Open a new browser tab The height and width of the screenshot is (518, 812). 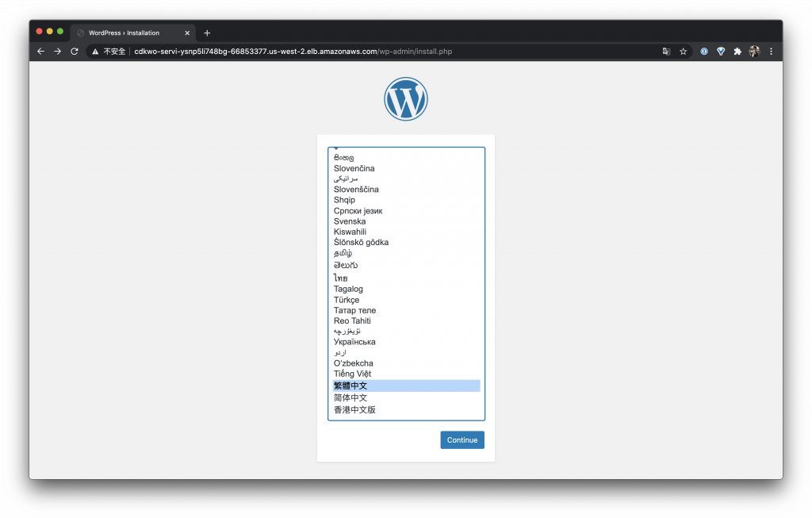[x=207, y=33]
